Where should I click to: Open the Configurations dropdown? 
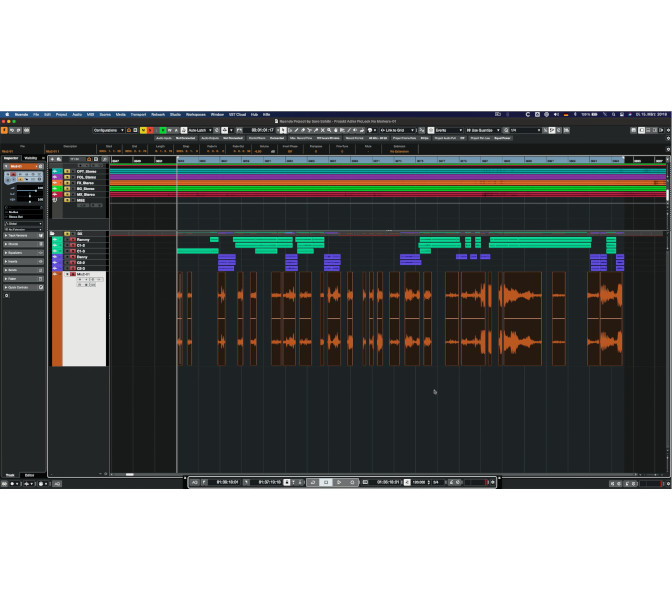coord(108,130)
